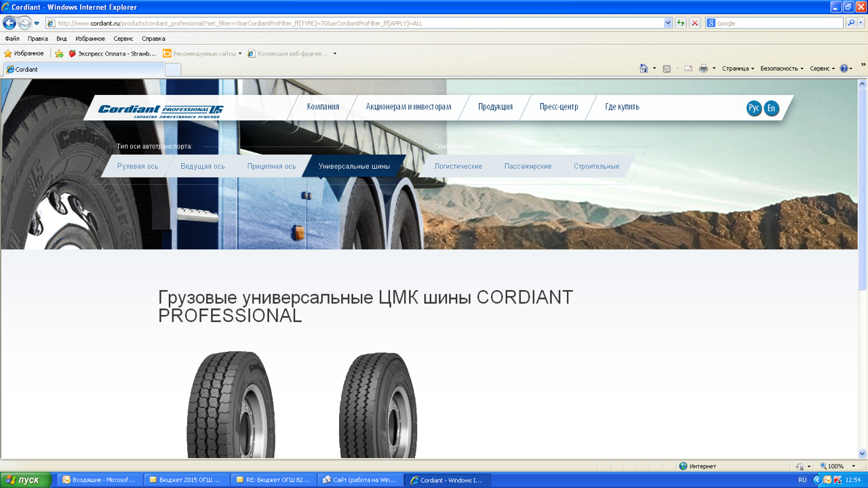Open a new blank browser tab

coord(173,69)
